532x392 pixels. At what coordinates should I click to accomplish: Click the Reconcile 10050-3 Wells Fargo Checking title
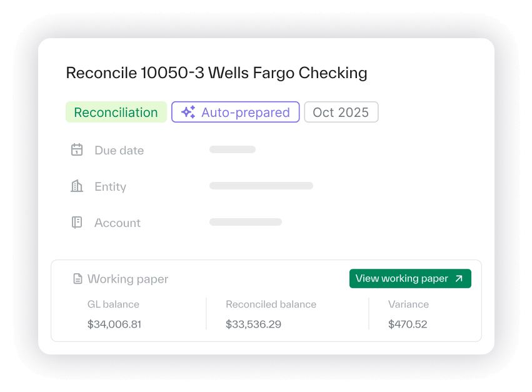[216, 73]
